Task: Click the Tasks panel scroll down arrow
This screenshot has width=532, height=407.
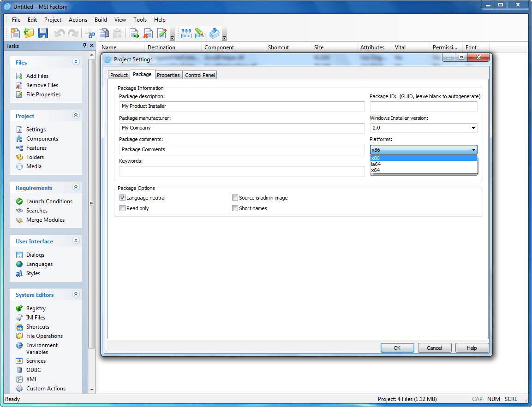Action: [x=92, y=389]
